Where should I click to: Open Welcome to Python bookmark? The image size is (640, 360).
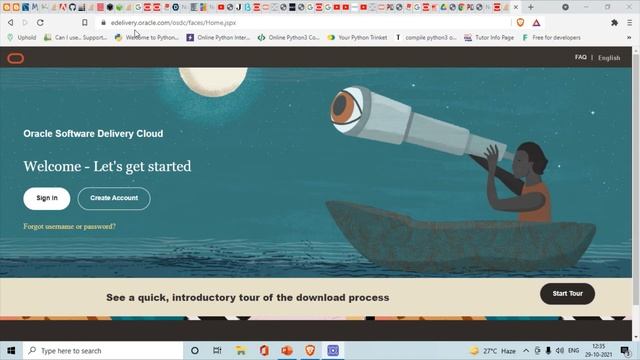(x=147, y=38)
